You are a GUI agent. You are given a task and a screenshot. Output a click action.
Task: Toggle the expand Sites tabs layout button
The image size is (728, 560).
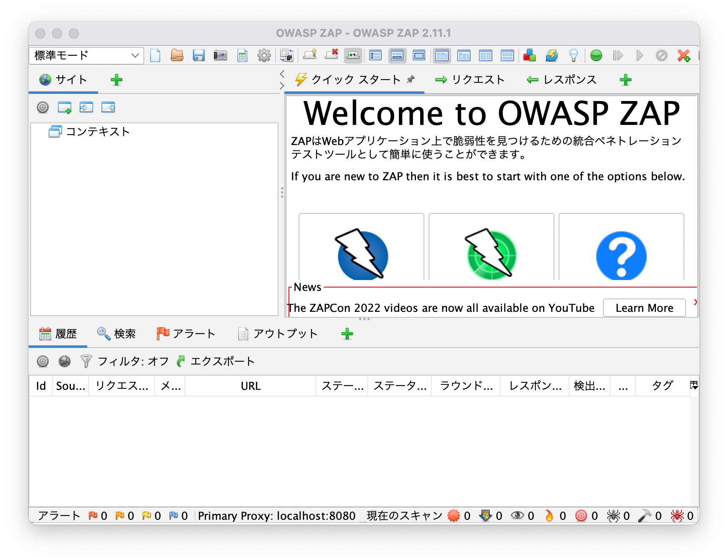375,55
